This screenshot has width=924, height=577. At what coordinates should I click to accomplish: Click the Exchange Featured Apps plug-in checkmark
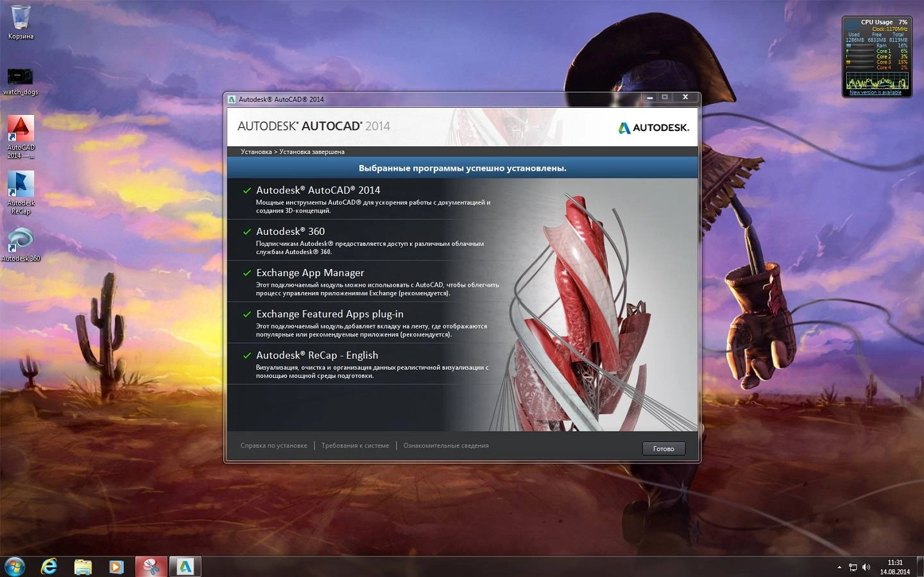point(246,314)
